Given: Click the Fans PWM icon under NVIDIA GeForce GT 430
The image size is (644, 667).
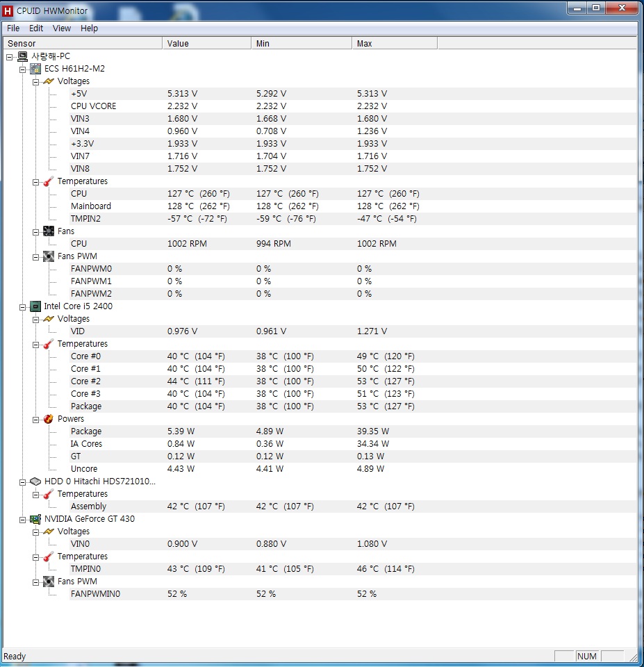Looking at the screenshot, I should click(49, 582).
